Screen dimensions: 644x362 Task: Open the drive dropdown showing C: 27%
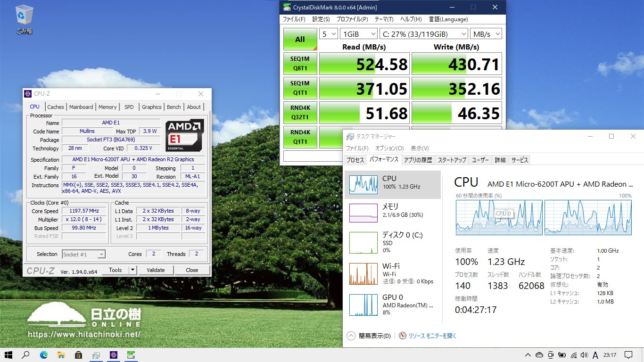[424, 34]
